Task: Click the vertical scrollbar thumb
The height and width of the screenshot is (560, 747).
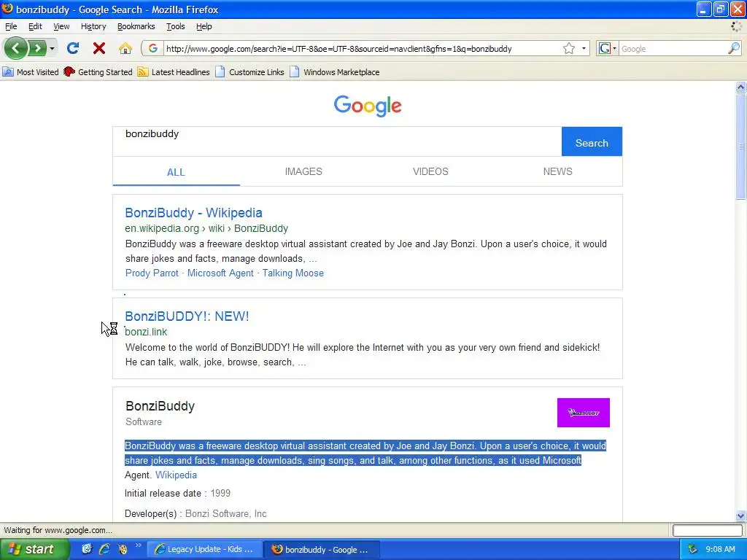Action: 740,147
